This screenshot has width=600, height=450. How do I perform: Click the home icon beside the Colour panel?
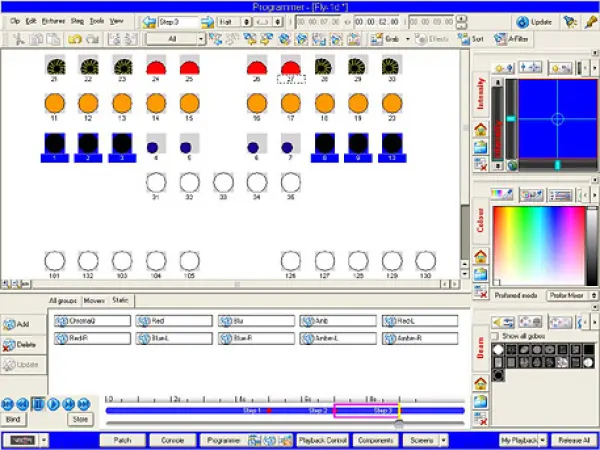pos(481,257)
